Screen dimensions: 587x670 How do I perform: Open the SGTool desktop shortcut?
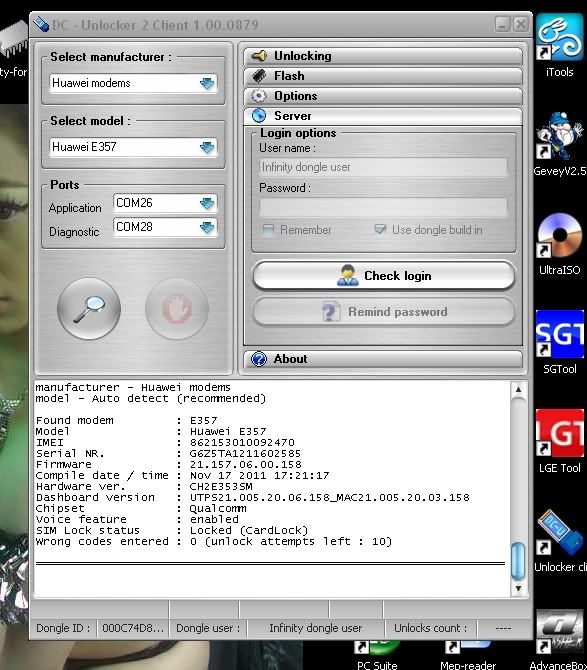click(x=559, y=342)
